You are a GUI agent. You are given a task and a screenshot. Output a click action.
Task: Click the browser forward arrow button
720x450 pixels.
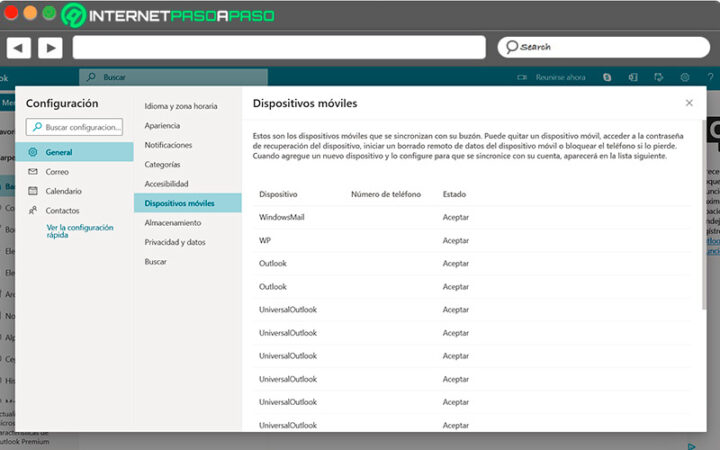[50, 47]
